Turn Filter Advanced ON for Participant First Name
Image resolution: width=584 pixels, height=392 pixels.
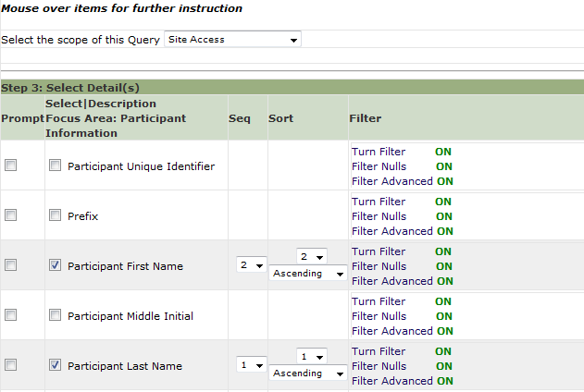[445, 281]
